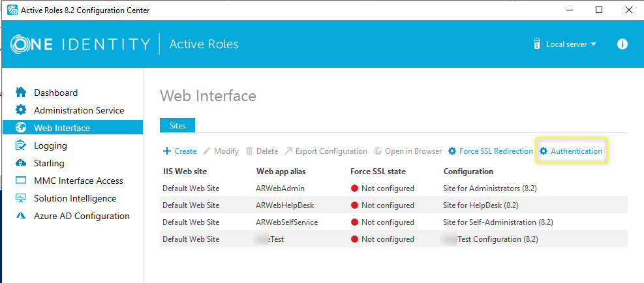This screenshot has height=283, width=644.
Task: Click the pencil icon next to Modify
Action: [207, 151]
